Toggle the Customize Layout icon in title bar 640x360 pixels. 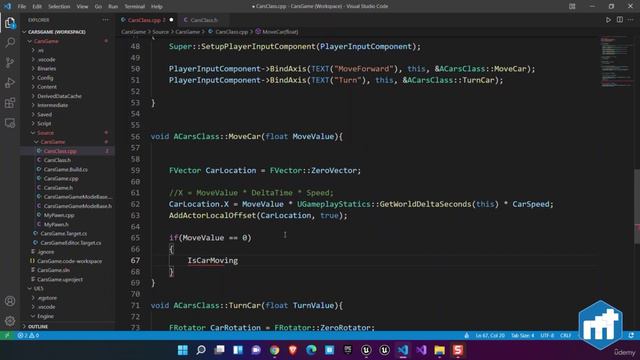[x=572, y=6]
